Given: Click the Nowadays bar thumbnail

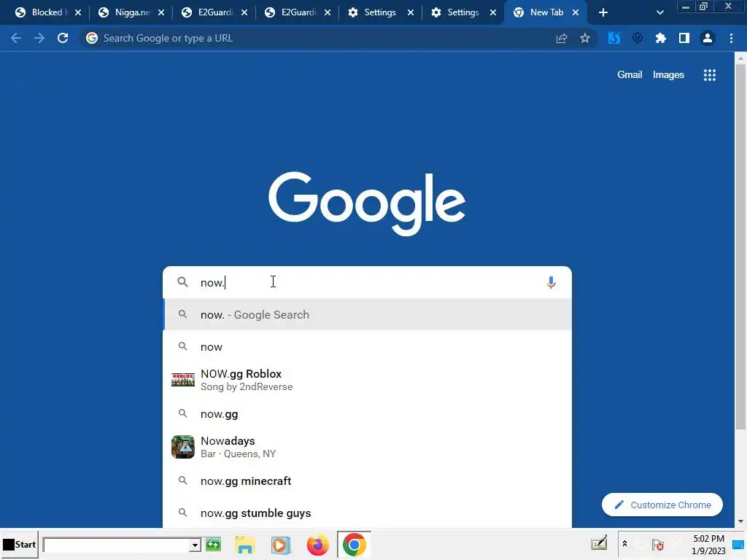Looking at the screenshot, I should pyautogui.click(x=183, y=447).
